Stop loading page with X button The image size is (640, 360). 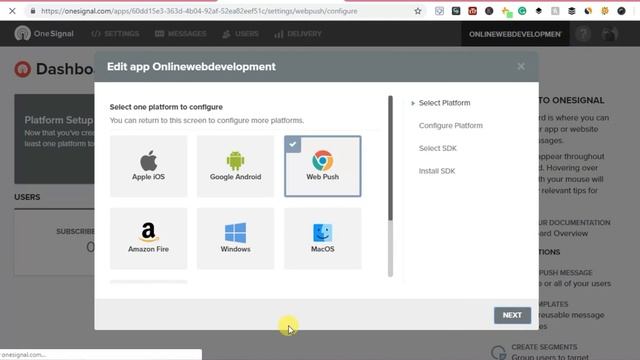[x=12, y=11]
